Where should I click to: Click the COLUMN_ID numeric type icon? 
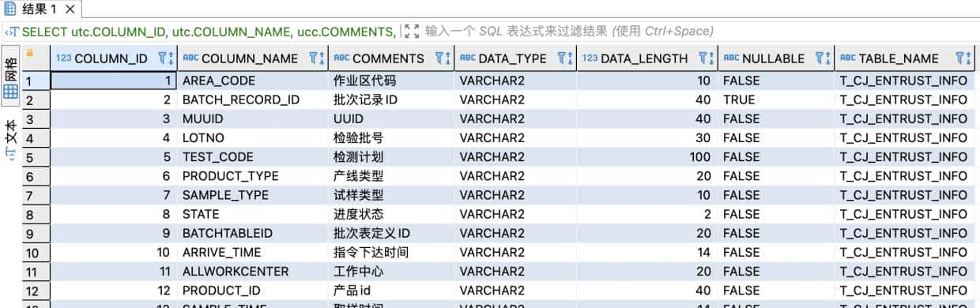pos(63,58)
